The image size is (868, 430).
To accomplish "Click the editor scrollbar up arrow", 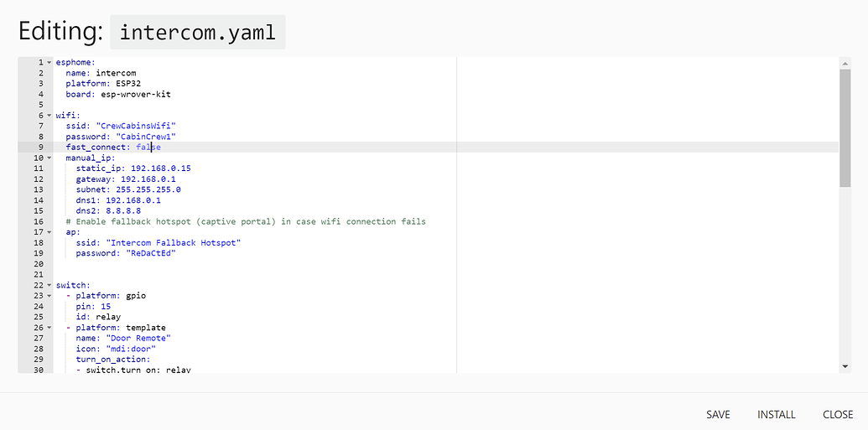I will 845,63.
